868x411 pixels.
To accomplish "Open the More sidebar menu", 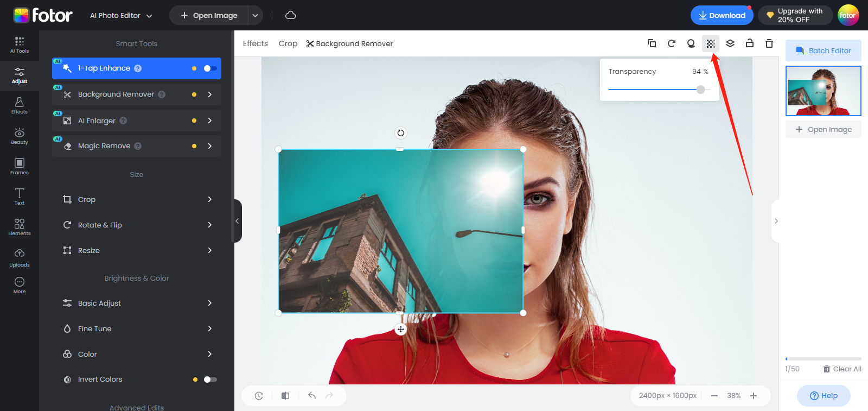I will [20, 285].
